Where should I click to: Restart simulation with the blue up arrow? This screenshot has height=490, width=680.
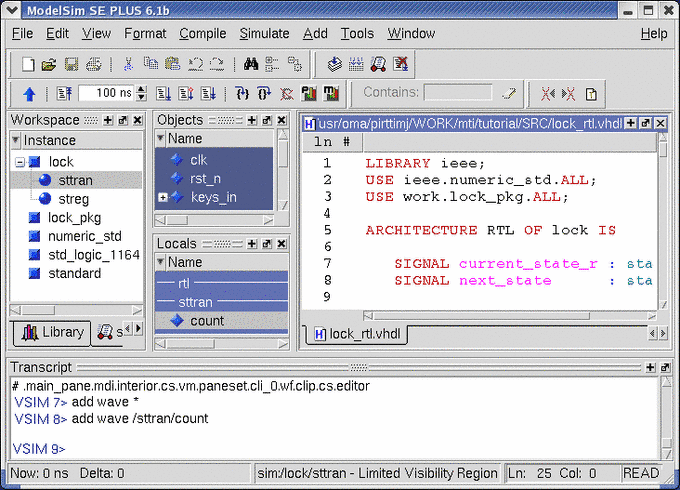(29, 94)
